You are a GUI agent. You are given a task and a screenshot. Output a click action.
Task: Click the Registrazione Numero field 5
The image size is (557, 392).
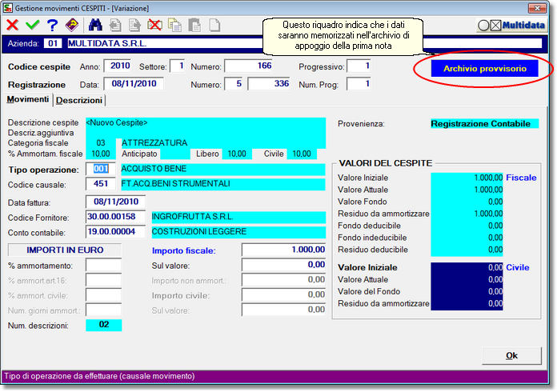234,84
